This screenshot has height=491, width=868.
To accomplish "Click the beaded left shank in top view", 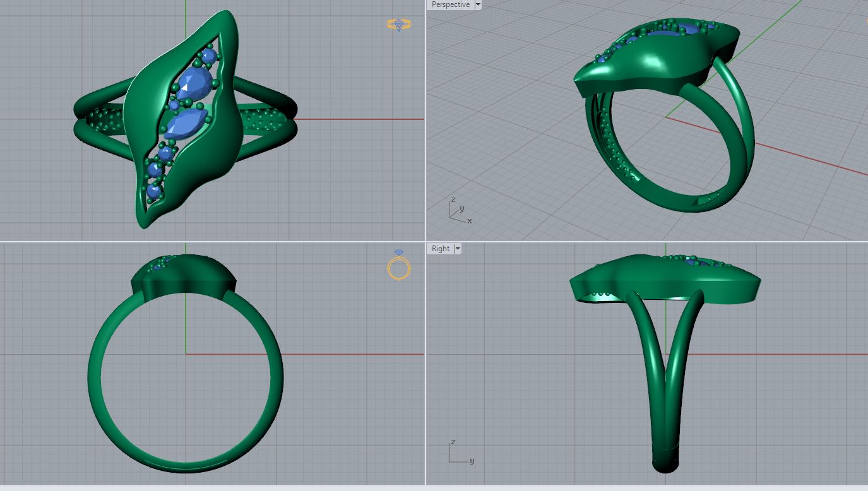I will coord(101,118).
